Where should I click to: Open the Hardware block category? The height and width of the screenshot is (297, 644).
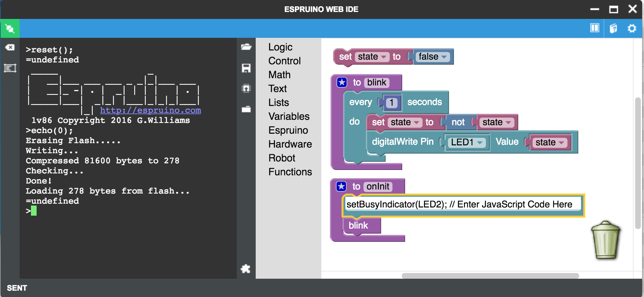(290, 144)
